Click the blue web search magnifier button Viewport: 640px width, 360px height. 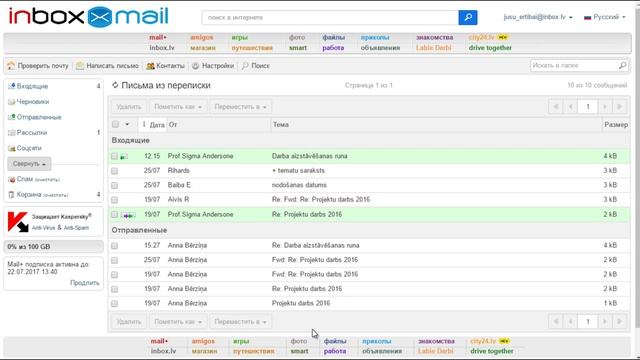468,17
